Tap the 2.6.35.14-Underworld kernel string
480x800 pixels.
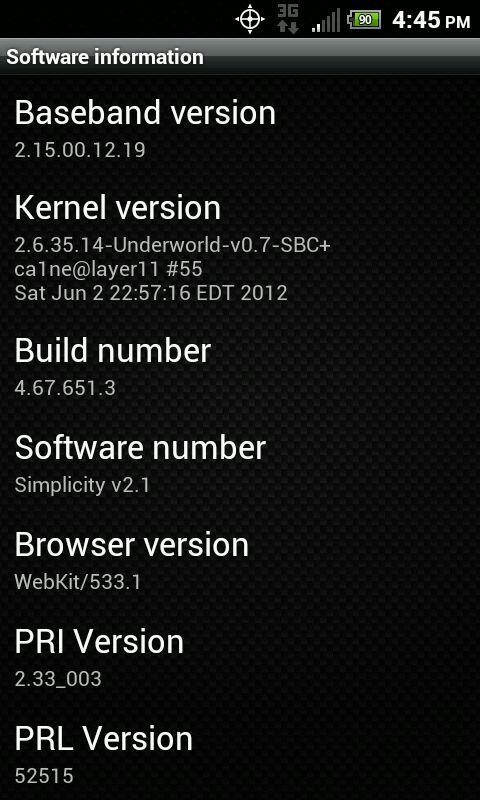pyautogui.click(x=173, y=246)
